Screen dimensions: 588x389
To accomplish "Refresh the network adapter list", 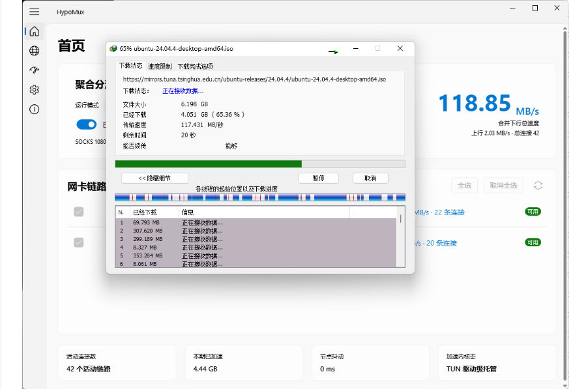I will (x=538, y=185).
